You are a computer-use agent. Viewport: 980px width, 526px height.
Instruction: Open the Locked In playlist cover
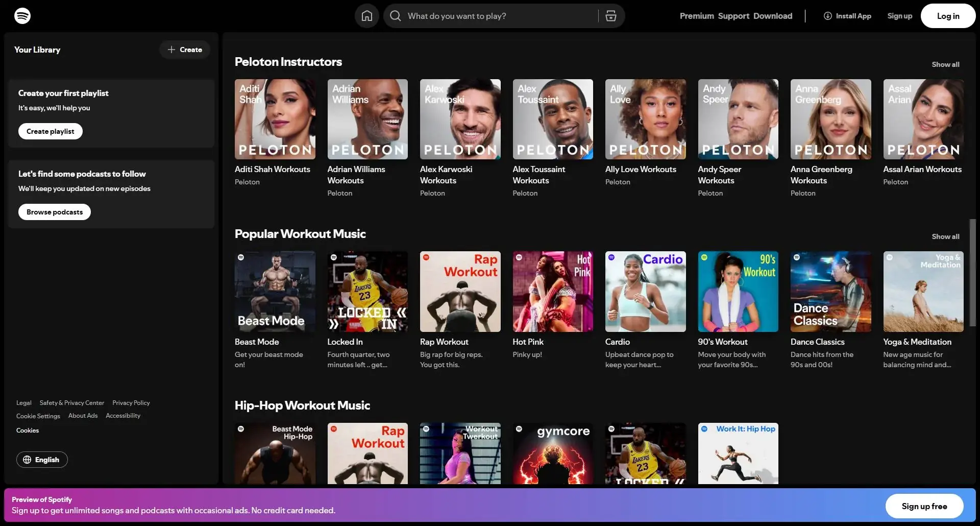click(x=367, y=292)
